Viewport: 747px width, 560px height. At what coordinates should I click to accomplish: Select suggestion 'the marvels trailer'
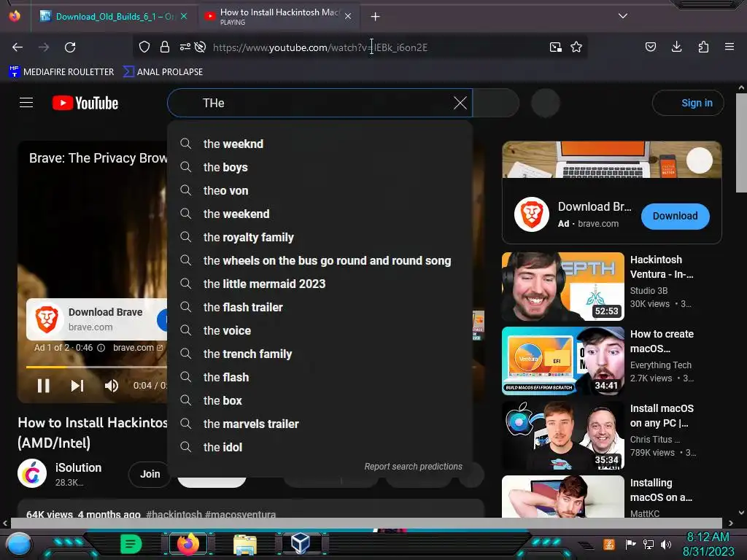pyautogui.click(x=320, y=424)
